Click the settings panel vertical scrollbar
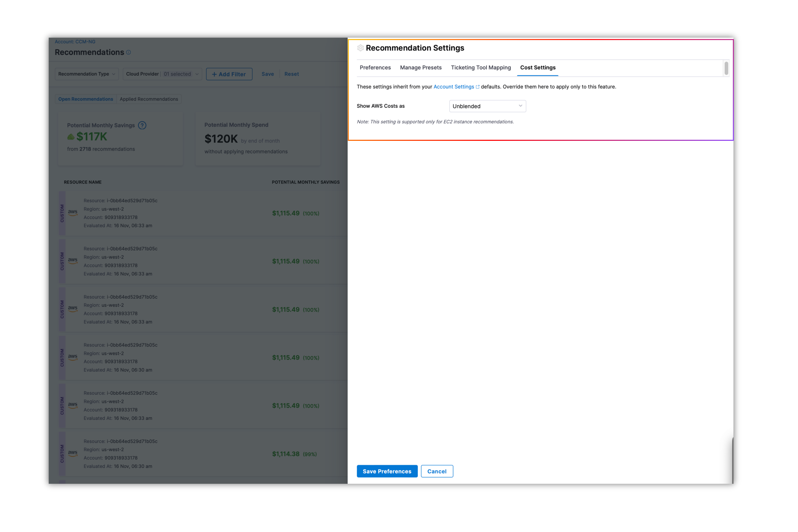798x532 pixels. tap(726, 68)
